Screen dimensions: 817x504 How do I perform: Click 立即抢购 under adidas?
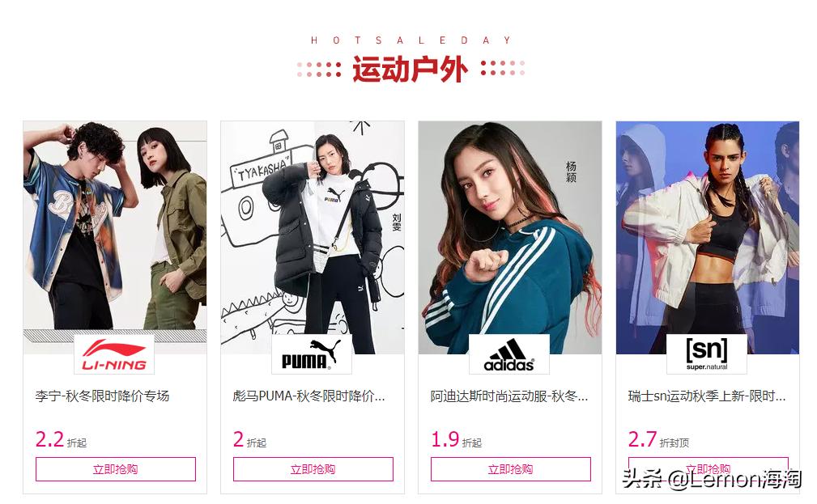[x=511, y=469]
